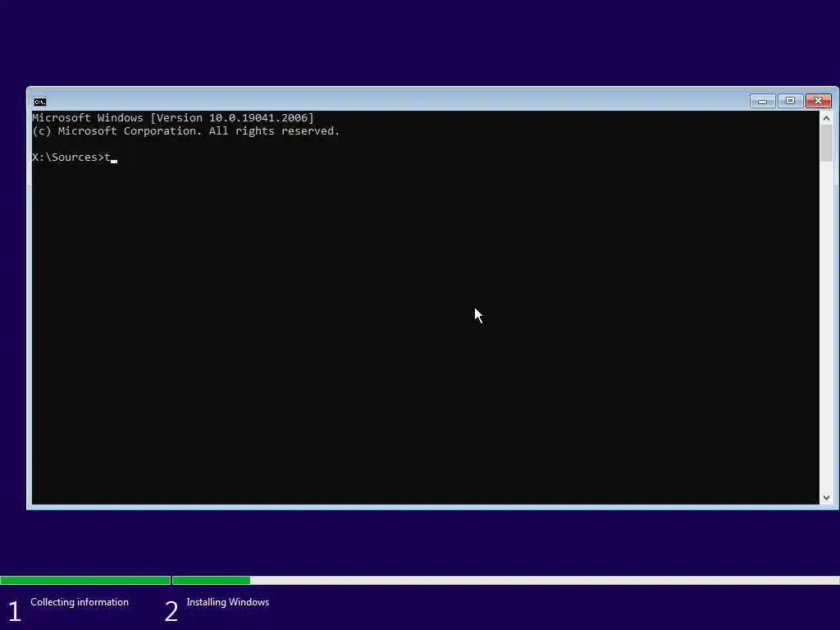
Task: Minimize the command prompt window
Action: [x=762, y=101]
